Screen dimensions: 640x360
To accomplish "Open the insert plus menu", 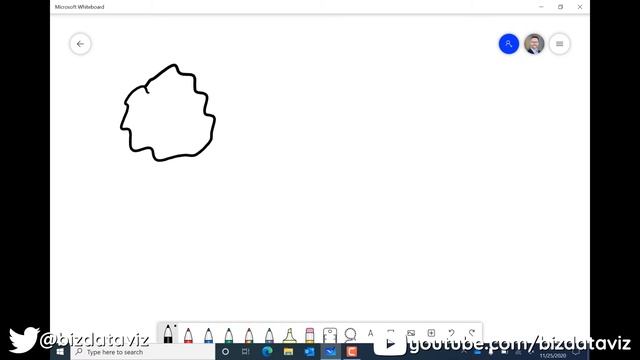I will click(x=431, y=333).
